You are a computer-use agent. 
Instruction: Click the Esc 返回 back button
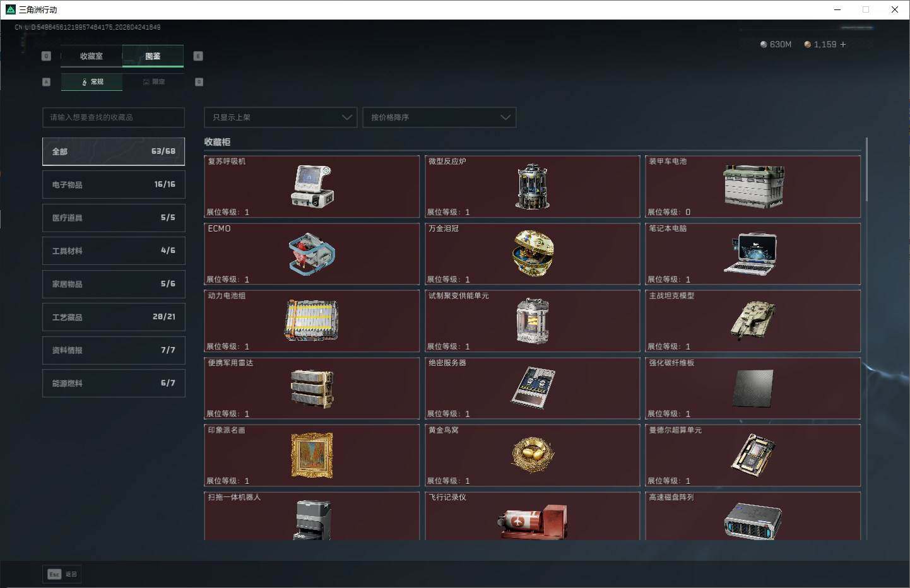click(62, 574)
